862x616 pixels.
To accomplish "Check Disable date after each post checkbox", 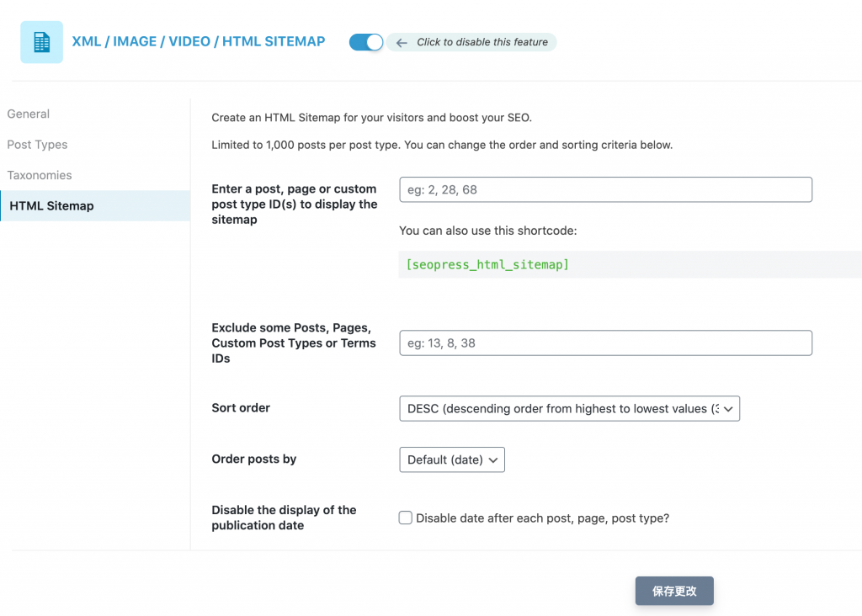I will (406, 518).
